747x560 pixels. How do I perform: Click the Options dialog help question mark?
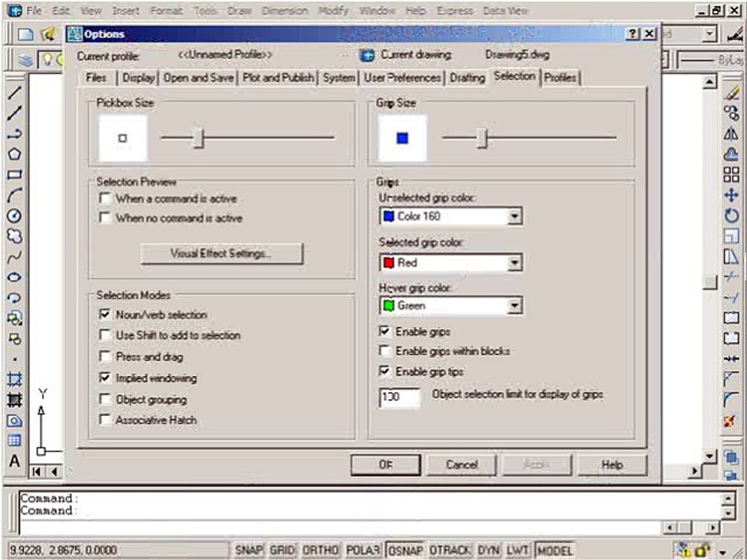[633, 33]
